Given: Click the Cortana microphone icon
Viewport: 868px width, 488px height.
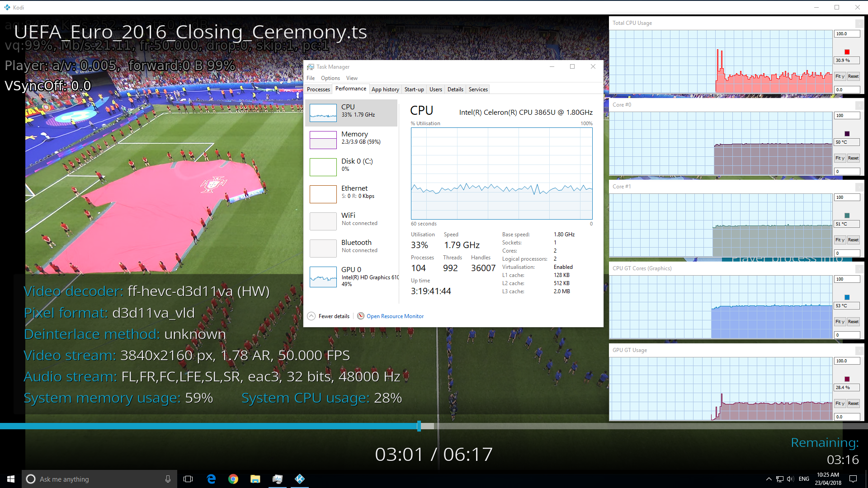Looking at the screenshot, I should click(168, 479).
